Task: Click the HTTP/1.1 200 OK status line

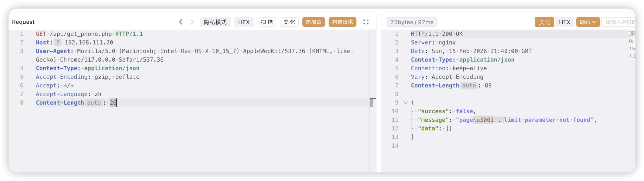Action: point(437,34)
